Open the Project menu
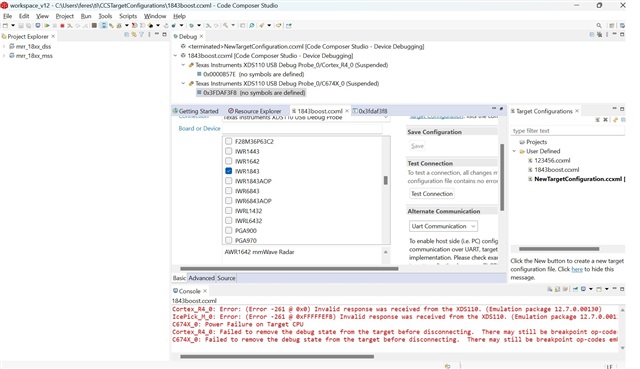 (x=64, y=16)
